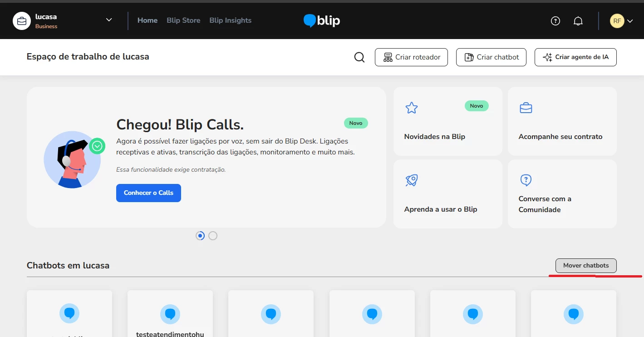Click the Criar roteador button

point(411,57)
